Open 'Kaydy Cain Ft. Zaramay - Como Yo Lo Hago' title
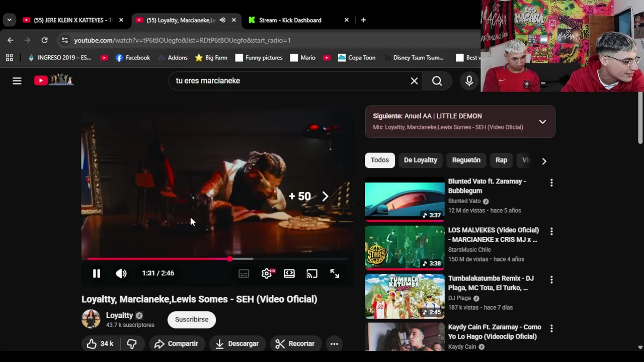 (495, 332)
